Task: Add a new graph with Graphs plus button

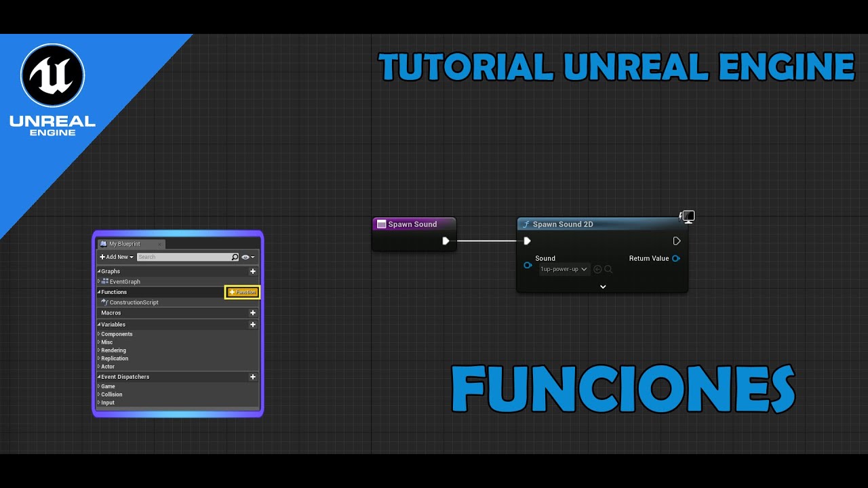Action: point(253,271)
